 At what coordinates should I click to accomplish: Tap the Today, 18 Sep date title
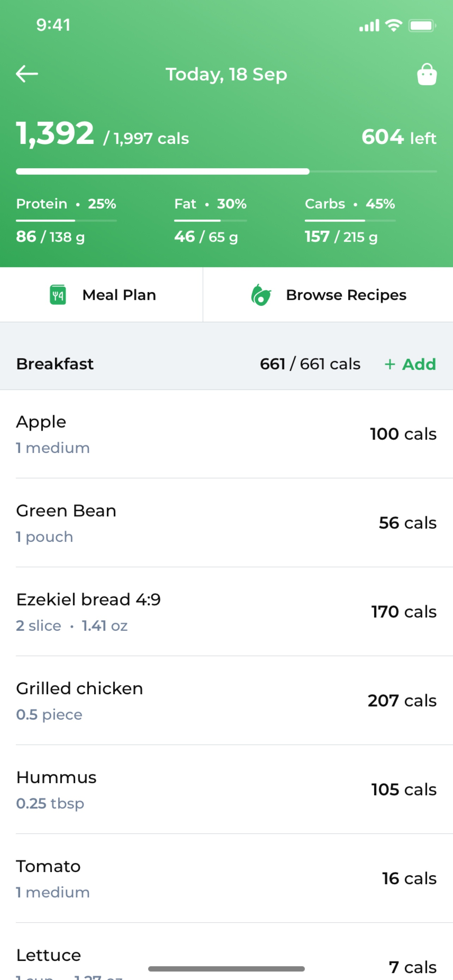(x=226, y=74)
